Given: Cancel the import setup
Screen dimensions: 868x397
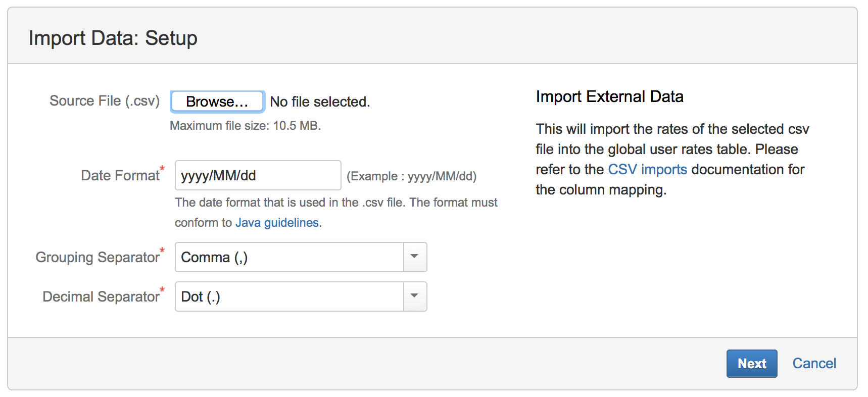Looking at the screenshot, I should [x=814, y=363].
